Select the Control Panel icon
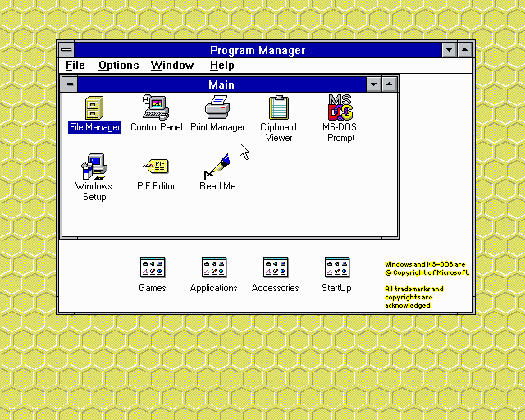The image size is (525, 420). 156,108
